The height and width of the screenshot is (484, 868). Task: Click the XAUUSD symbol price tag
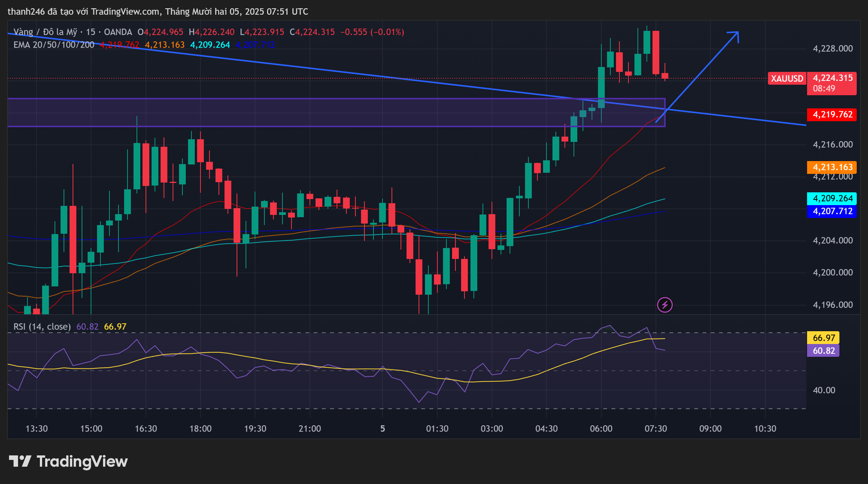coord(787,78)
